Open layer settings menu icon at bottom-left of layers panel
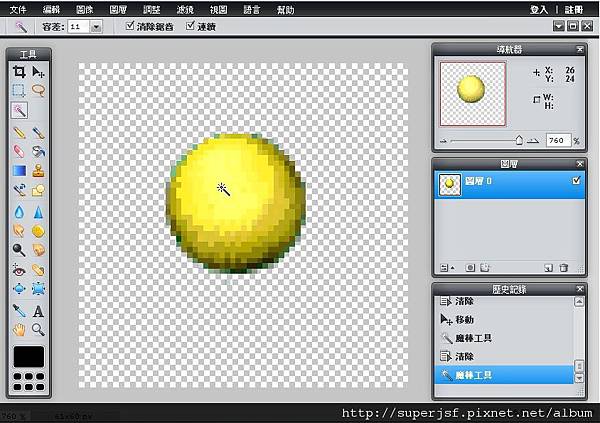This screenshot has width=600, height=423. click(x=447, y=268)
